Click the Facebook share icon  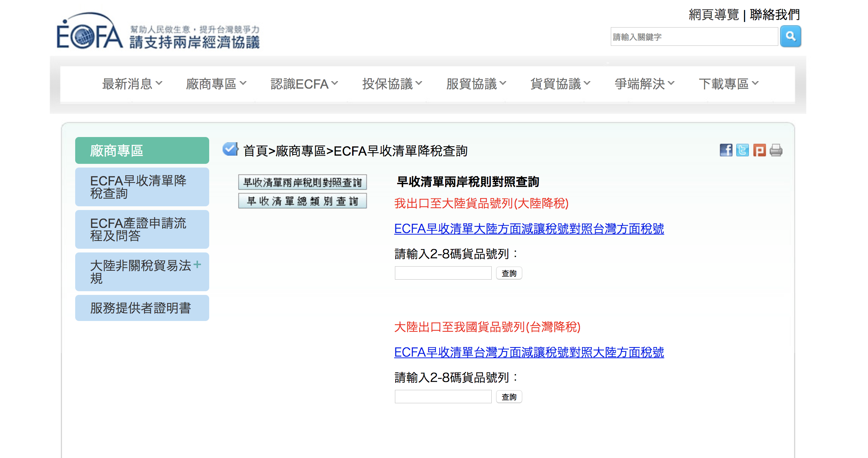click(x=725, y=150)
